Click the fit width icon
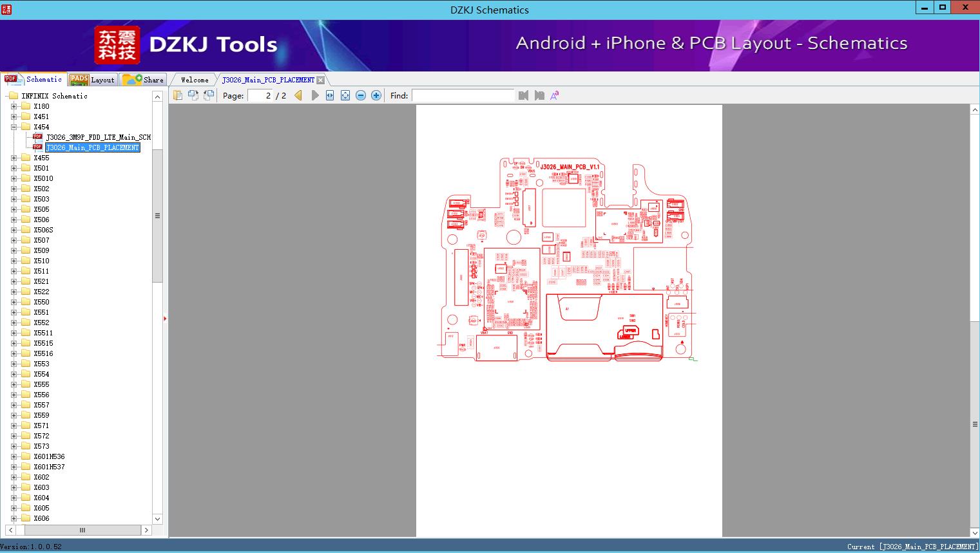980x553 pixels. pyautogui.click(x=330, y=95)
